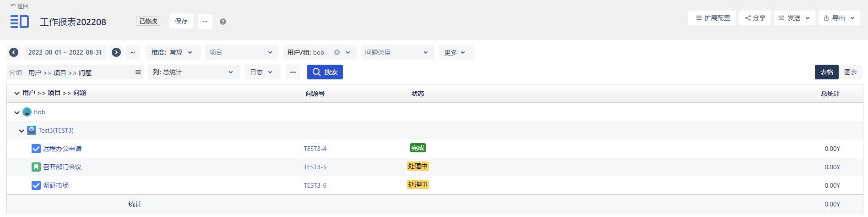Click the help question mark icon
868x217 pixels.
click(x=223, y=22)
